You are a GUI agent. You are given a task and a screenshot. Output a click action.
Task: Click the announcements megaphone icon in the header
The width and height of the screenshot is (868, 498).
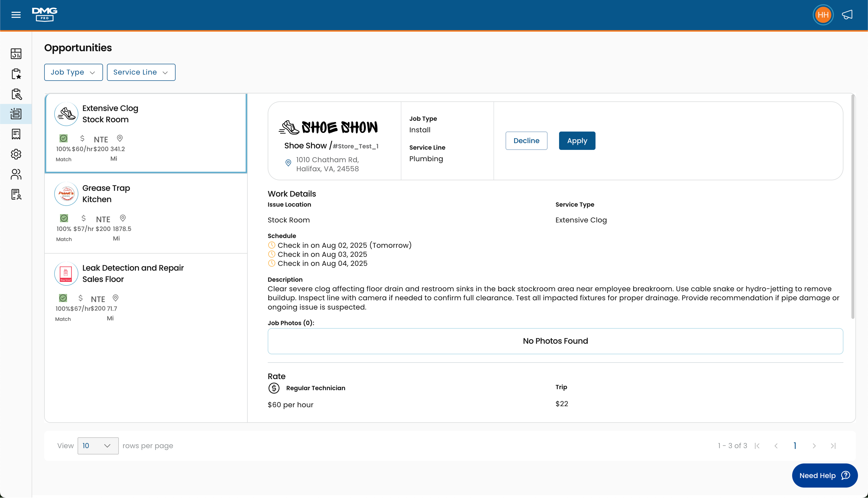847,14
